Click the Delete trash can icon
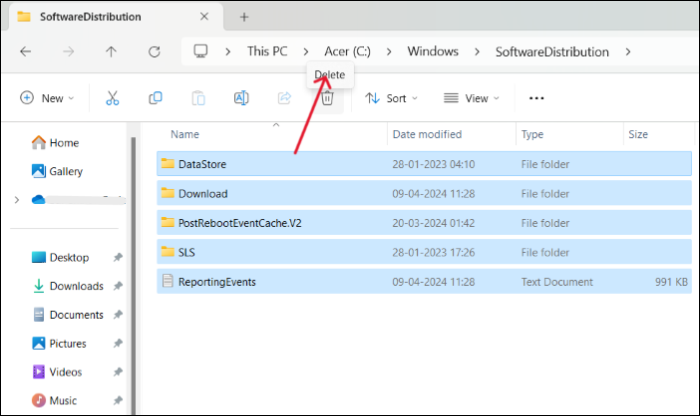 [327, 98]
